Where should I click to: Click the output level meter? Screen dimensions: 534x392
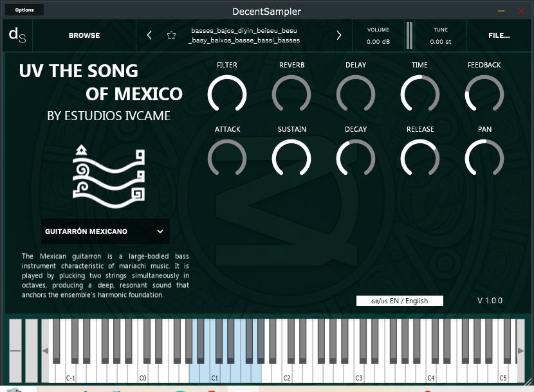point(409,35)
